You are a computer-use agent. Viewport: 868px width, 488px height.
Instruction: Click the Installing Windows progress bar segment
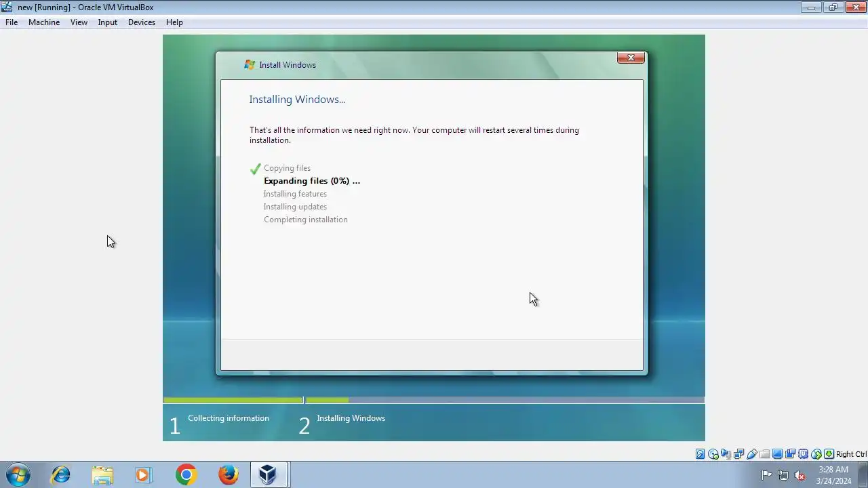pos(505,400)
